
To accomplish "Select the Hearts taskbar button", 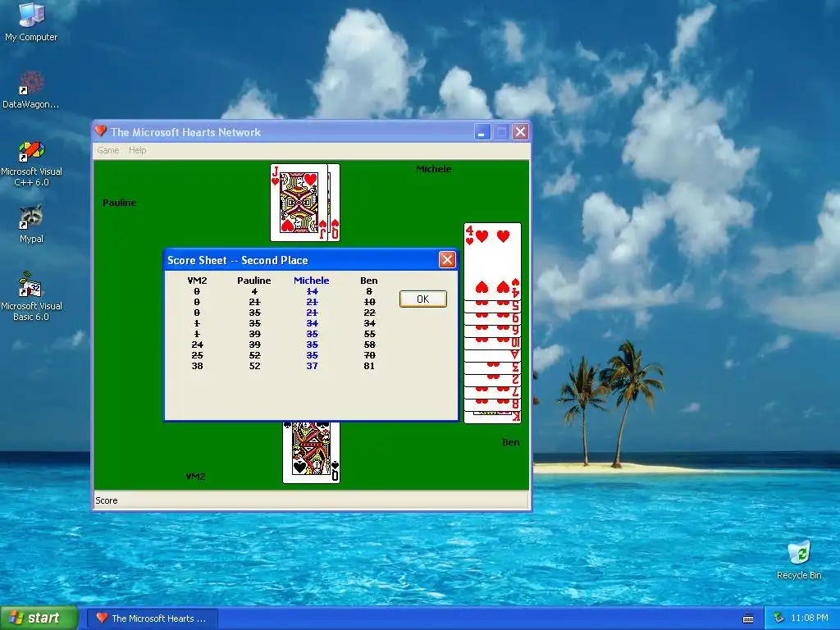I will (153, 619).
